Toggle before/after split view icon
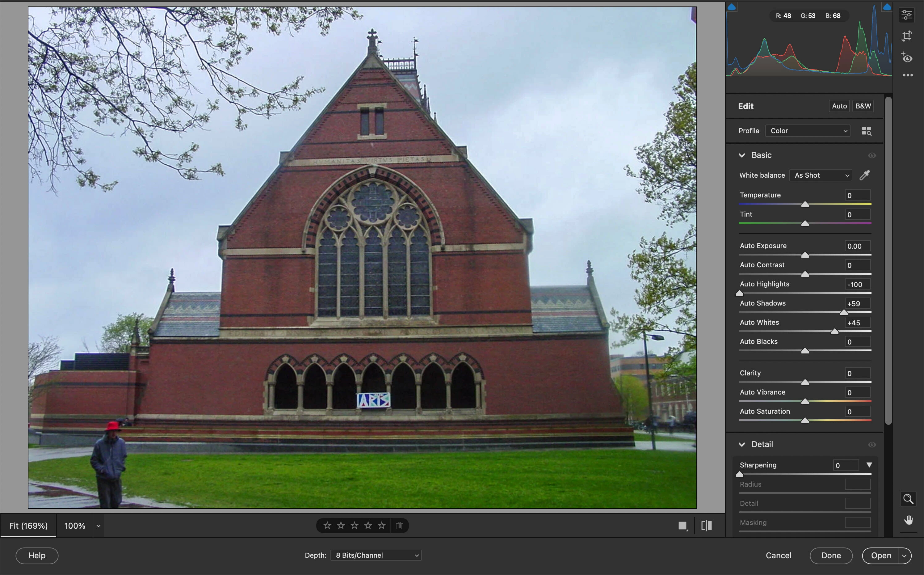Screen dimensions: 924x575 point(706,526)
